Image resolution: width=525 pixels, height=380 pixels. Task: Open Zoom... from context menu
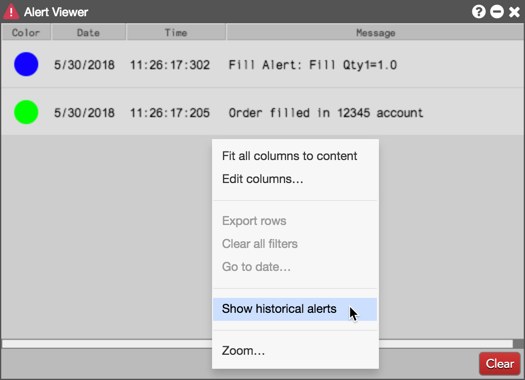click(x=295, y=351)
